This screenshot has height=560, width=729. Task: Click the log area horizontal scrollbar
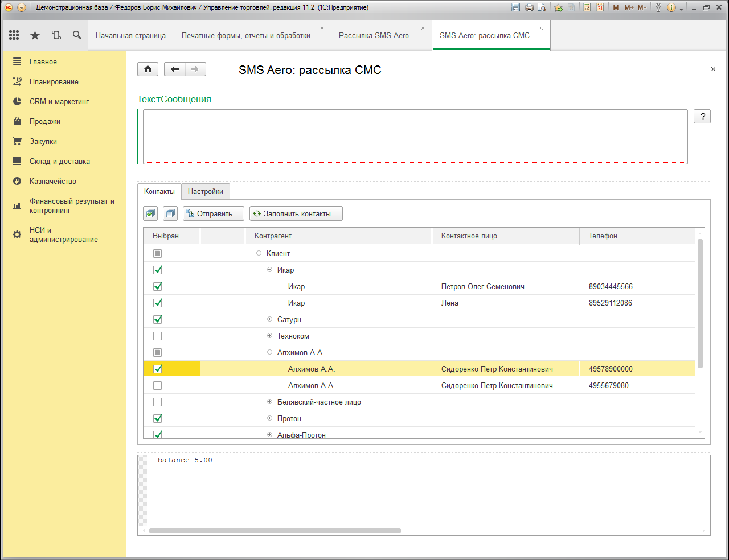(275, 530)
